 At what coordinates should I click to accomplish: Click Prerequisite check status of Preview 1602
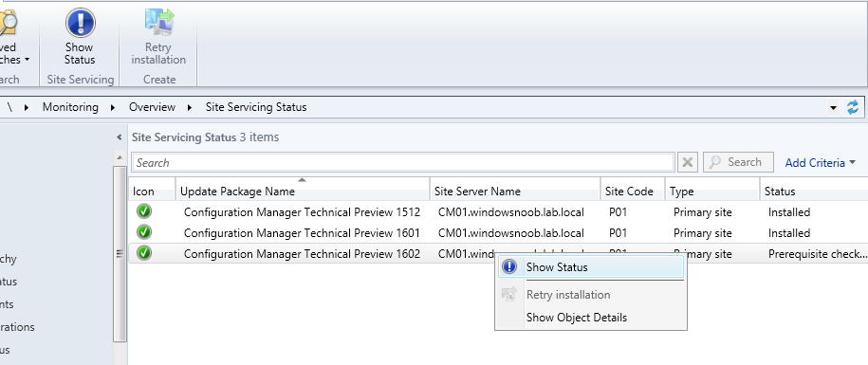pos(818,254)
